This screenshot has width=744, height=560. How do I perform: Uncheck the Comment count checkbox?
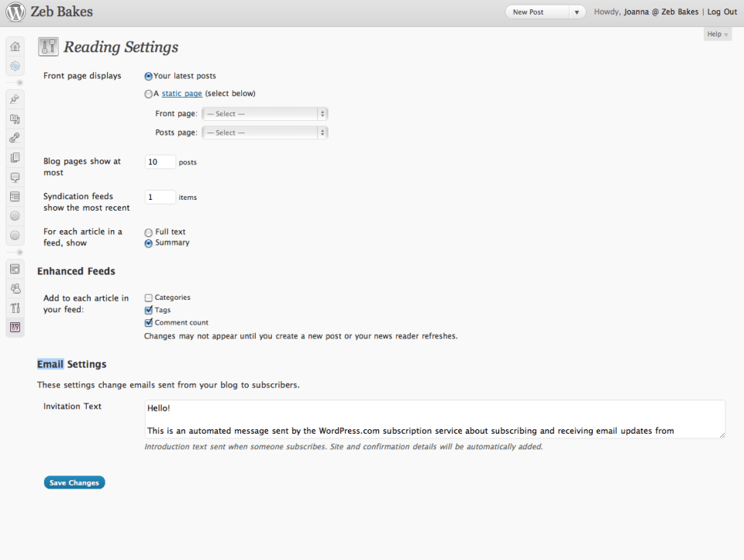(149, 322)
